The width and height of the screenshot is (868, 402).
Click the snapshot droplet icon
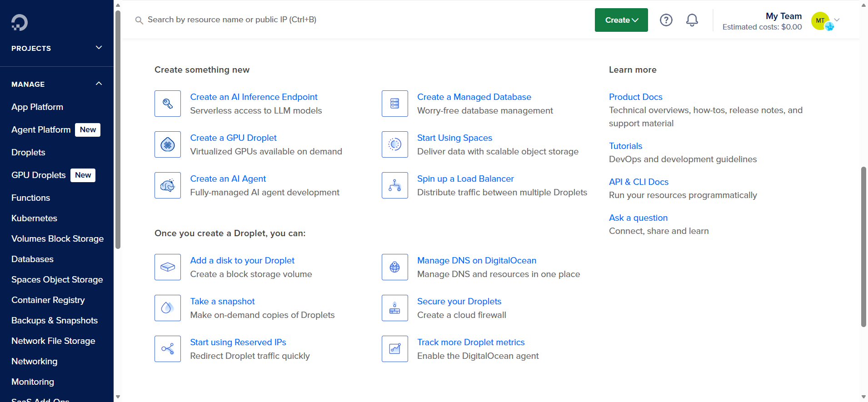click(168, 308)
